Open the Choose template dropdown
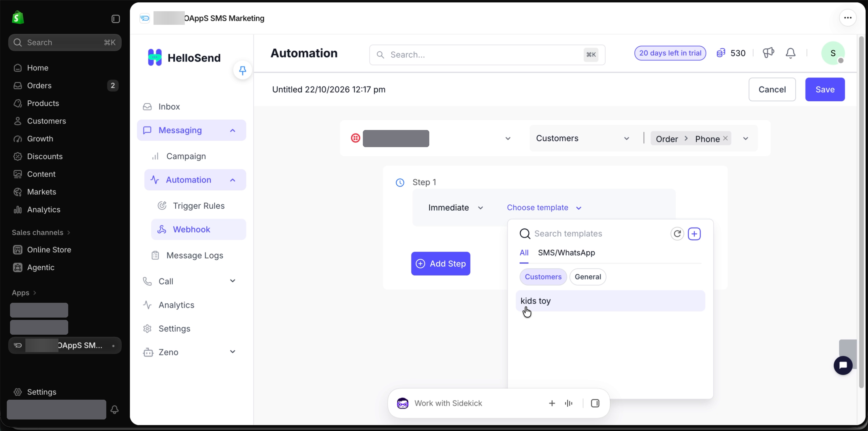The height and width of the screenshot is (431, 868). tap(544, 207)
